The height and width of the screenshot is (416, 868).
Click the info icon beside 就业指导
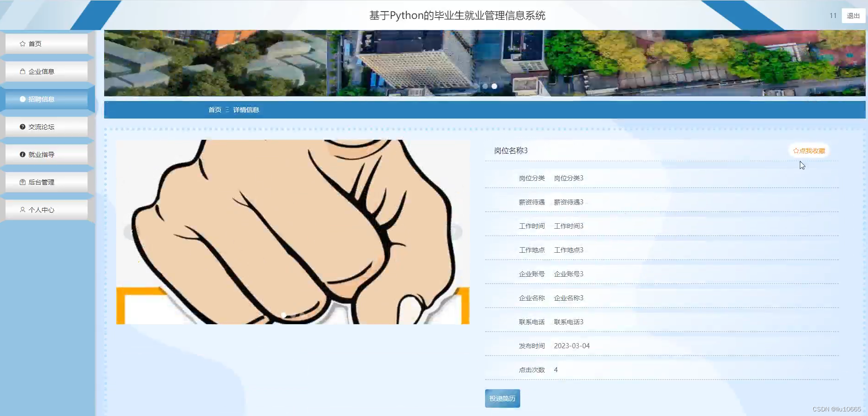pyautogui.click(x=22, y=154)
